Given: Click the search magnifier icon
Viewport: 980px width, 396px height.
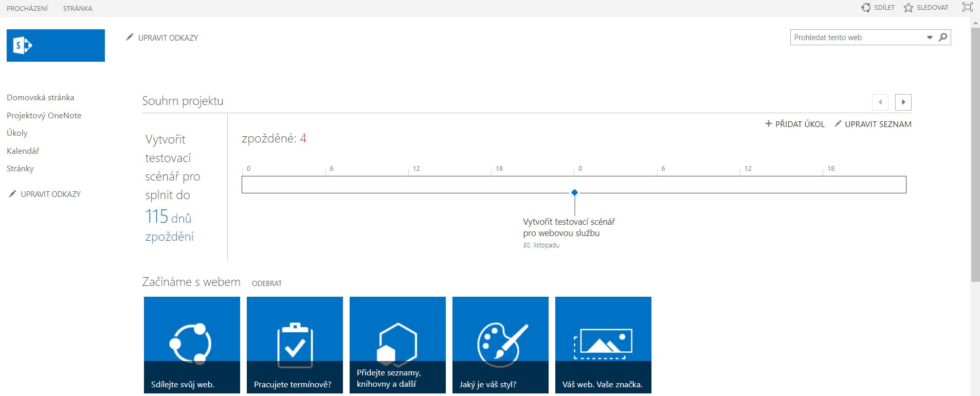Looking at the screenshot, I should click(x=943, y=37).
